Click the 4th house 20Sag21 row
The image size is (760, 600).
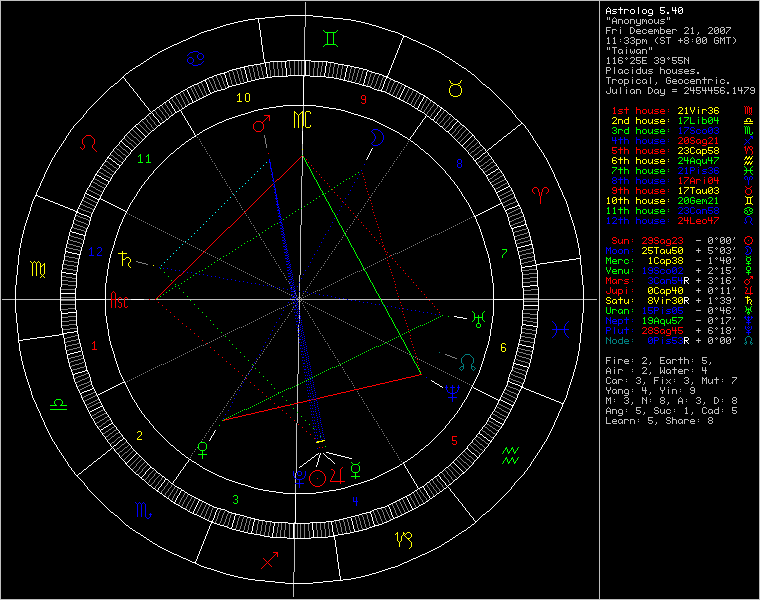coord(680,141)
